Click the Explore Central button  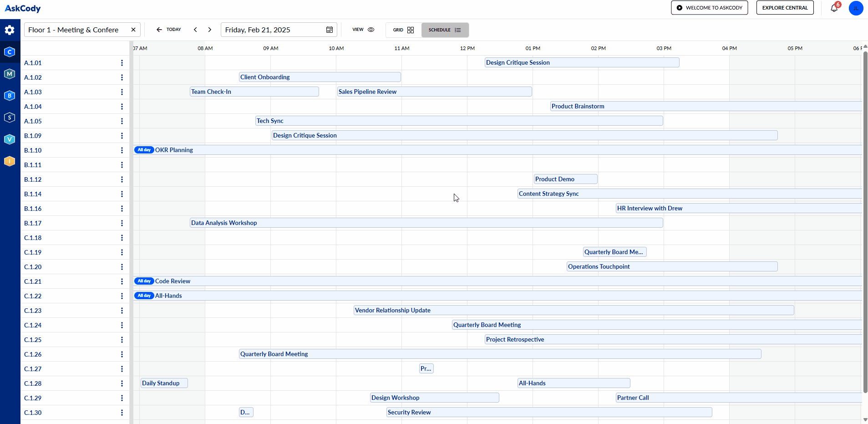click(785, 8)
